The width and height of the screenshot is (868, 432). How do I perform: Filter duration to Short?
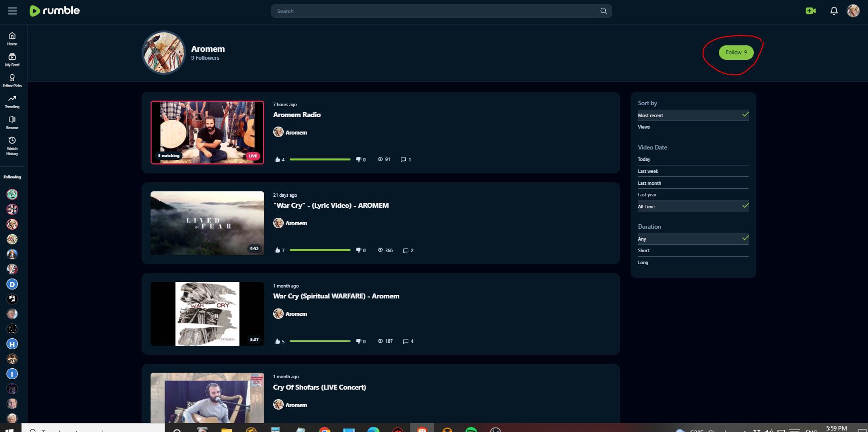click(x=644, y=251)
